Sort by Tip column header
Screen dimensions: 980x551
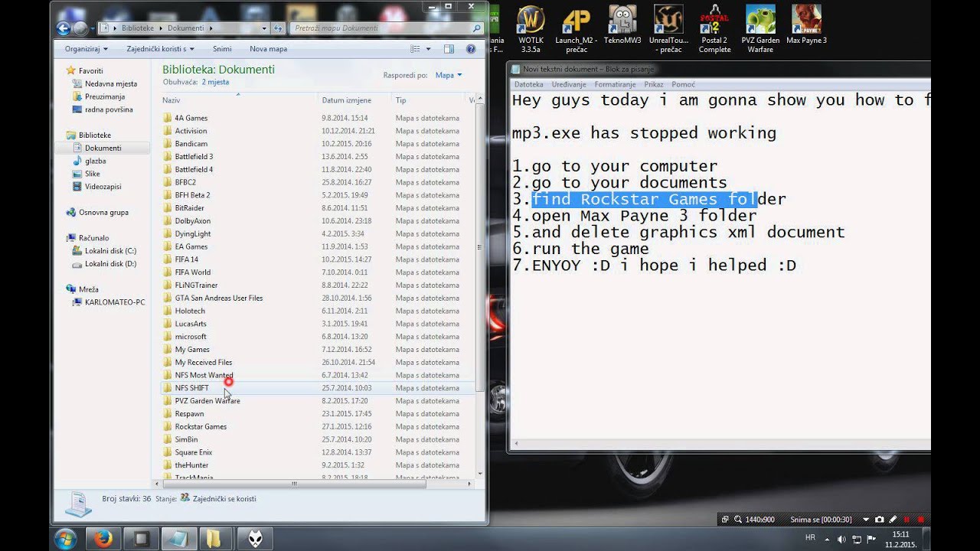click(427, 100)
